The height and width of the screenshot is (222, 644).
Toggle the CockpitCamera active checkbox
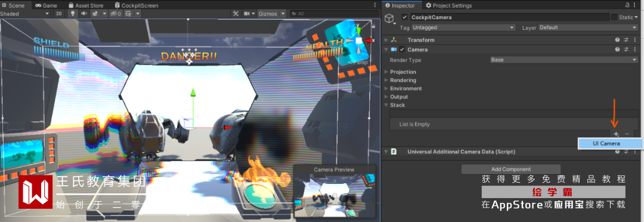point(404,17)
